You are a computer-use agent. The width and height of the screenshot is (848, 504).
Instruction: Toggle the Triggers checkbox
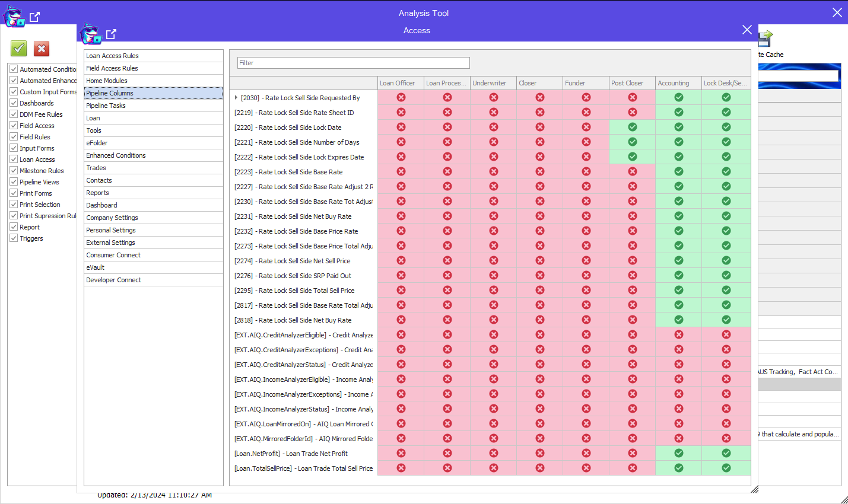pyautogui.click(x=14, y=238)
